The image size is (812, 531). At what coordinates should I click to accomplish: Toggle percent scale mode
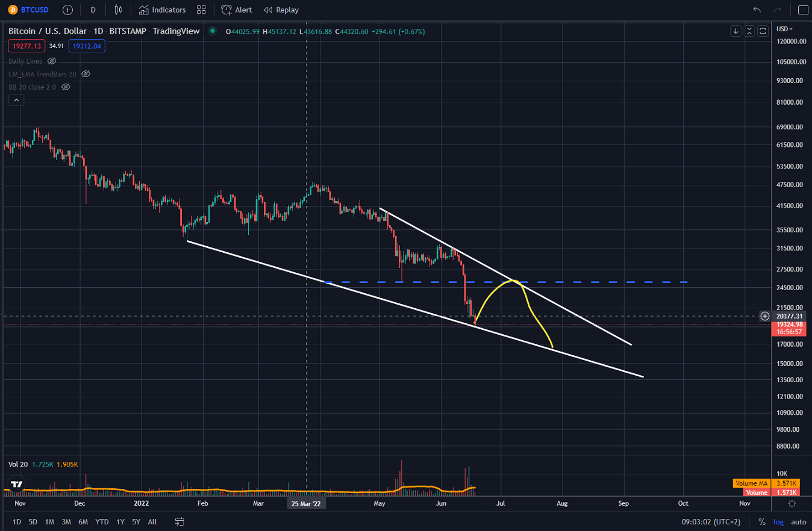762,522
